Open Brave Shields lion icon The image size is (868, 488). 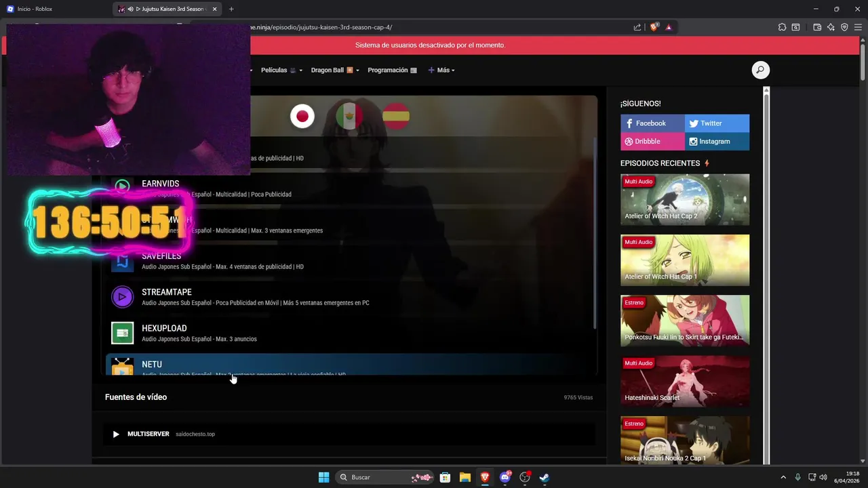click(654, 27)
